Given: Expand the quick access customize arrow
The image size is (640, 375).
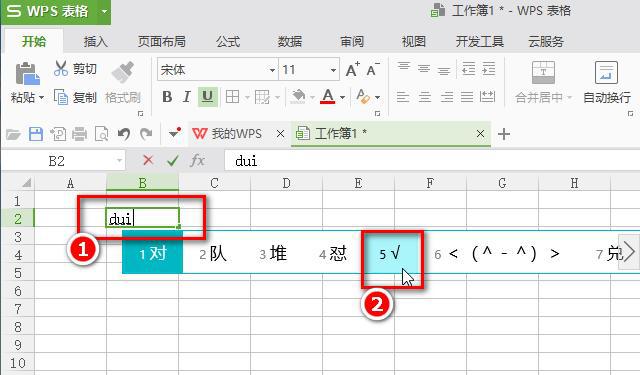Looking at the screenshot, I should 174,133.
